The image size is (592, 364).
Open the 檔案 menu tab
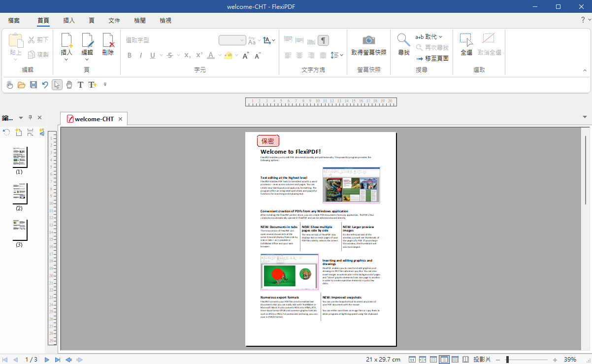14,21
